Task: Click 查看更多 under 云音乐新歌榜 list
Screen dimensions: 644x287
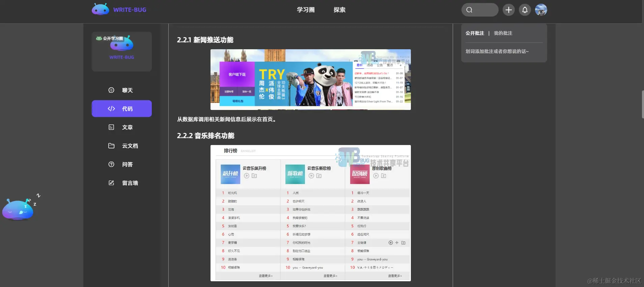Action: (330, 276)
